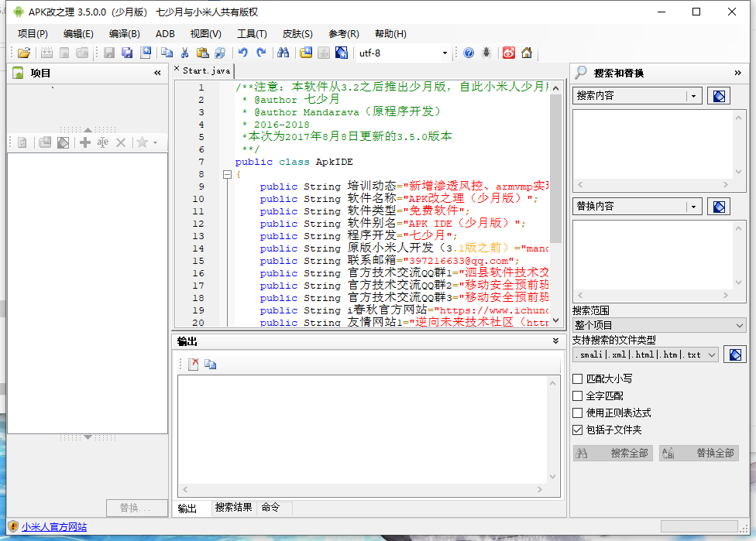Click the code editor vertical scrollbar
This screenshot has height=541, width=756.
pyautogui.click(x=555, y=170)
